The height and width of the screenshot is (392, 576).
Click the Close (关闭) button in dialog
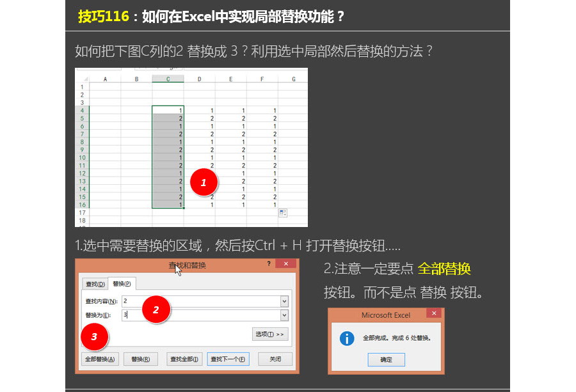pyautogui.click(x=275, y=359)
